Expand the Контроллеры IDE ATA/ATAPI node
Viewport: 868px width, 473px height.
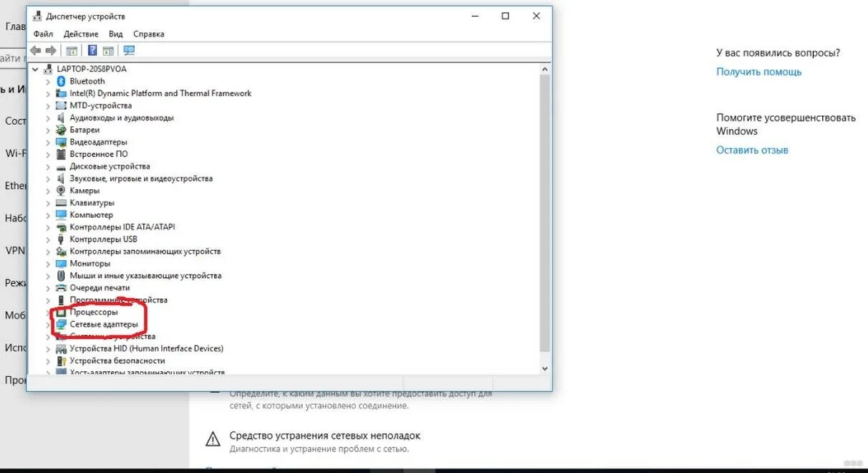point(48,227)
